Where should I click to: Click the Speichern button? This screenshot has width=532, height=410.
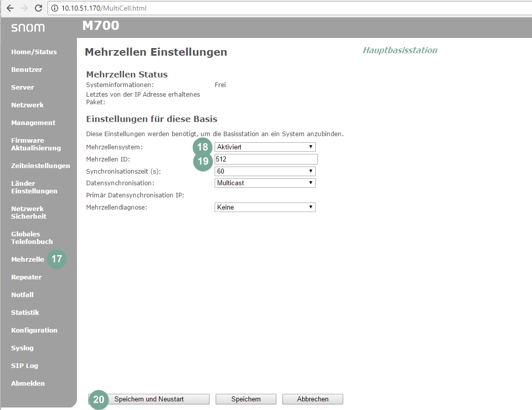pos(245,399)
